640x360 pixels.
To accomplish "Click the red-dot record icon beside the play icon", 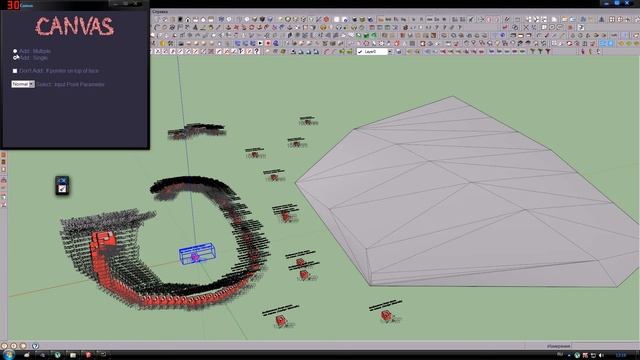I will [x=268, y=43].
